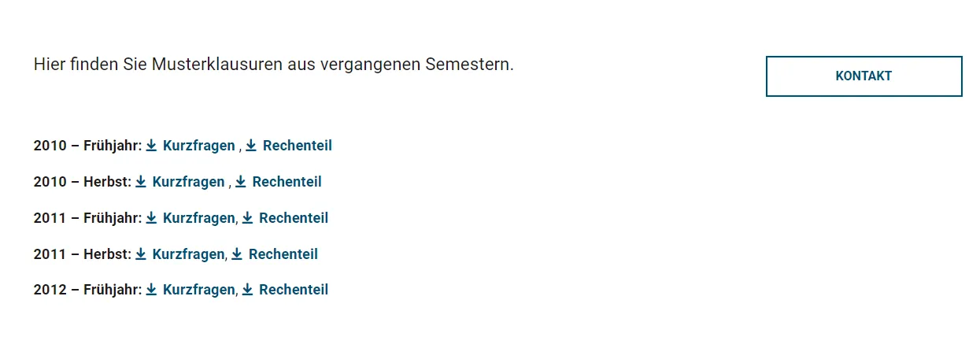Click download icon before 2010 Herbst Rechenteil

point(241,182)
